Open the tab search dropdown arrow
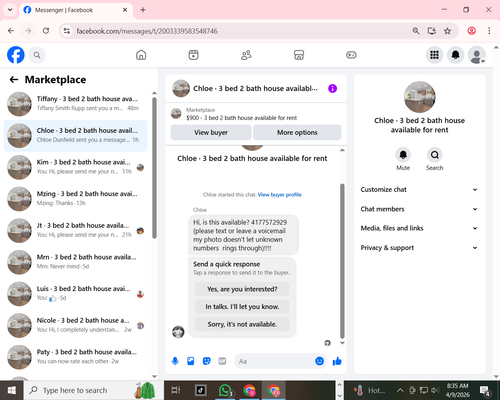 click(x=10, y=10)
